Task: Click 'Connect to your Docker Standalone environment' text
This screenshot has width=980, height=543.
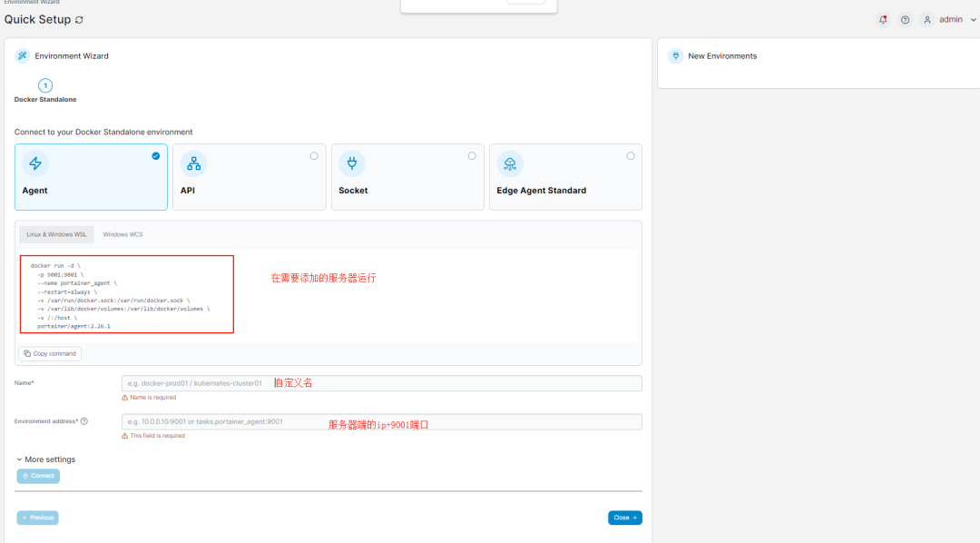Action: click(x=103, y=132)
